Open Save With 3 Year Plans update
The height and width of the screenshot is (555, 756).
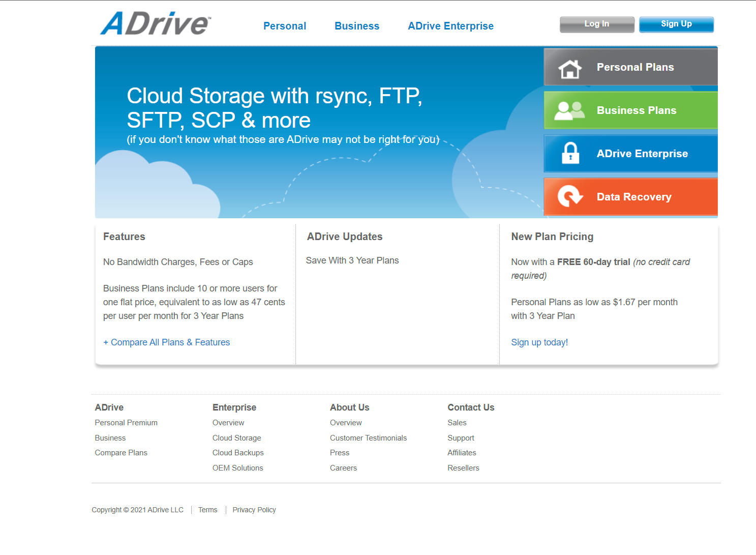[352, 260]
